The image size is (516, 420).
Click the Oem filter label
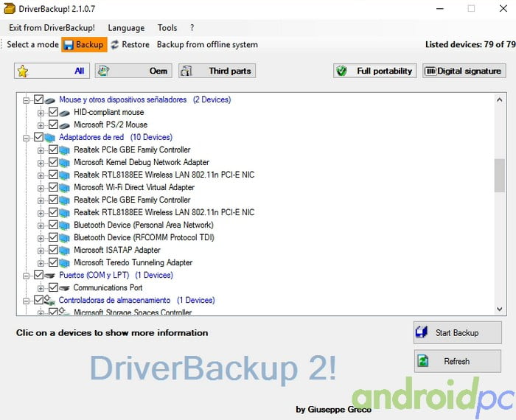tap(158, 71)
